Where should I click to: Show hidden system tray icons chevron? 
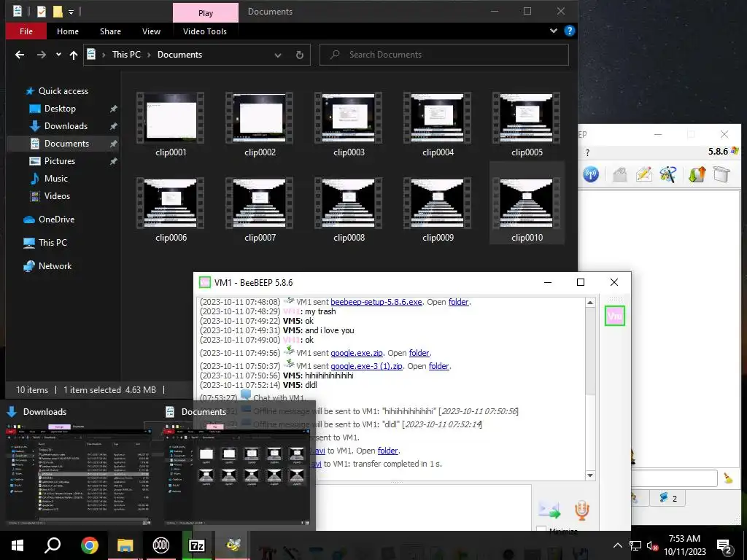[x=617, y=545]
